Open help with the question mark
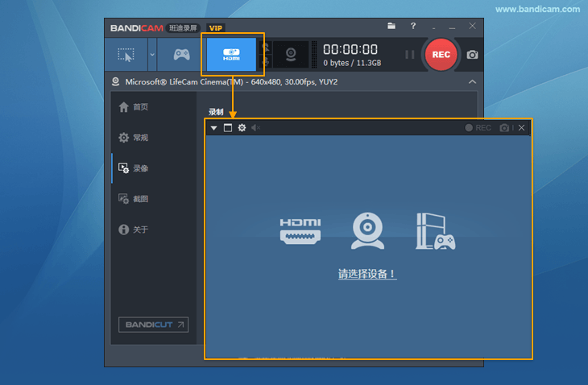Viewport: 588px width, 385px height. (x=413, y=27)
